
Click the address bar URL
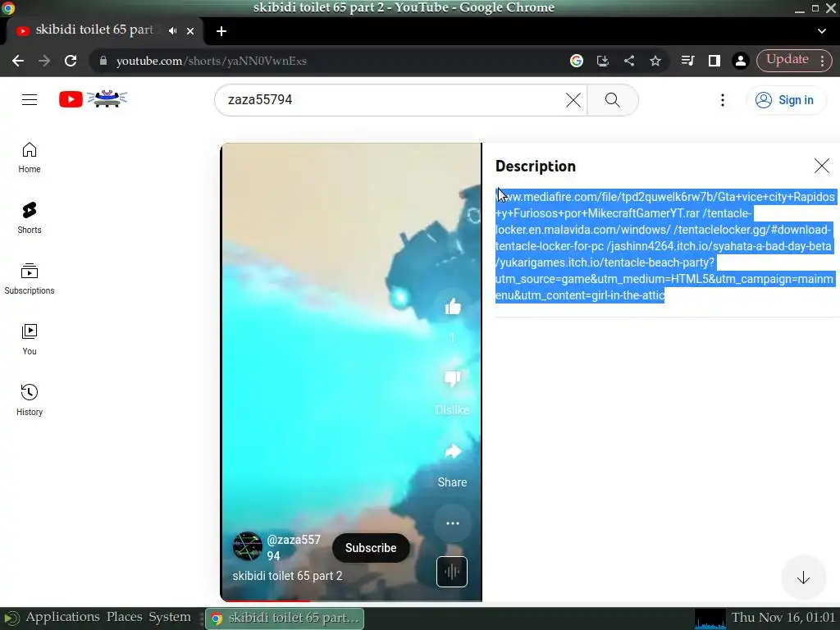212,61
